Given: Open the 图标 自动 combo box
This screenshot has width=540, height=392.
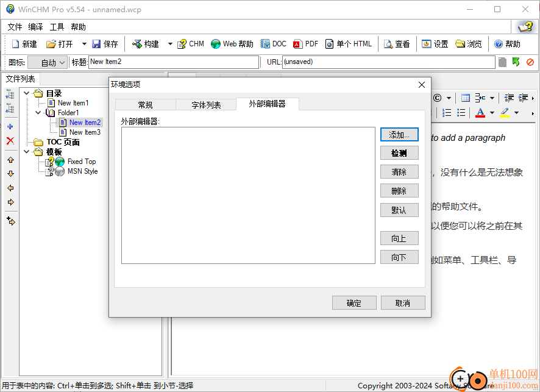Looking at the screenshot, I should tap(47, 62).
